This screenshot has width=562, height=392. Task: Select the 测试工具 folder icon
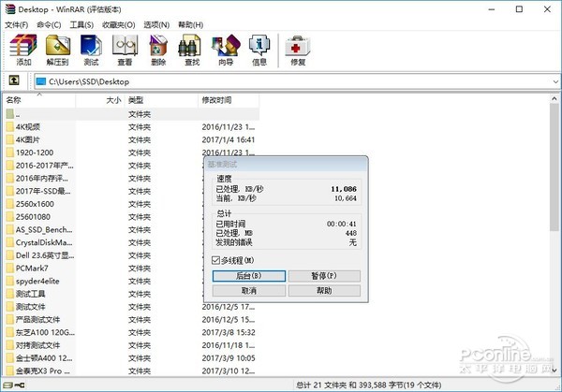coord(10,294)
